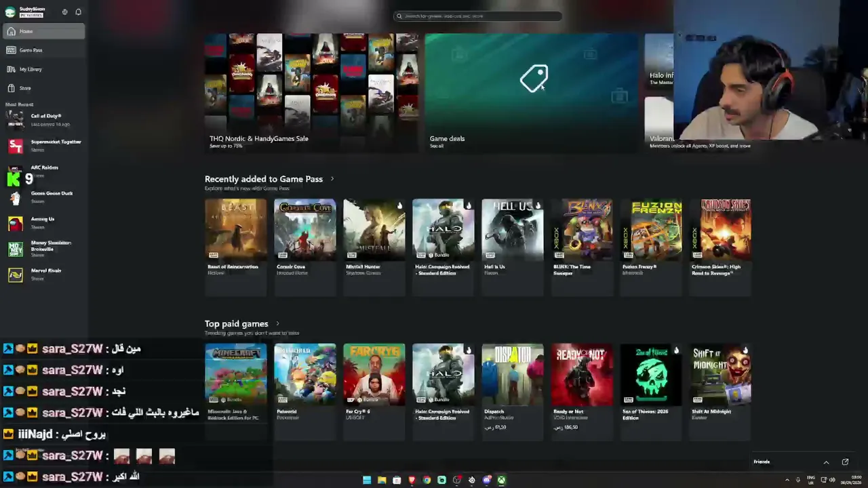
Task: Open Money Simulator: Brokeville from recents
Action: 44,248
